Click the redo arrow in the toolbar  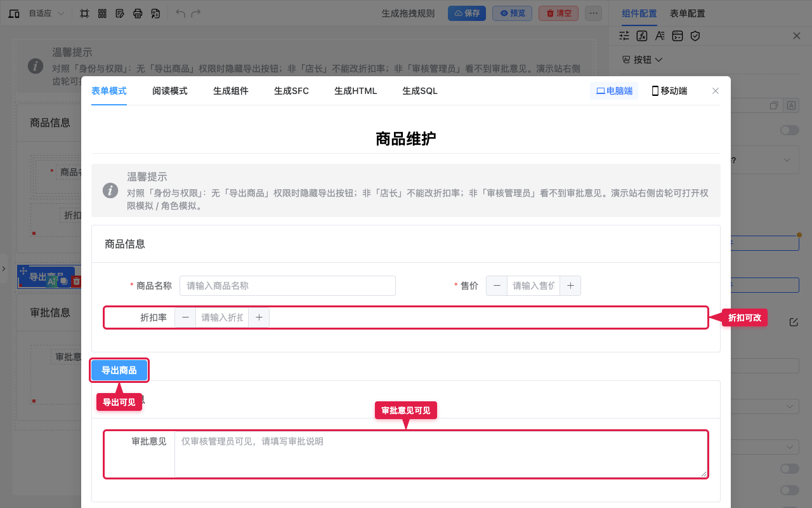tap(196, 13)
